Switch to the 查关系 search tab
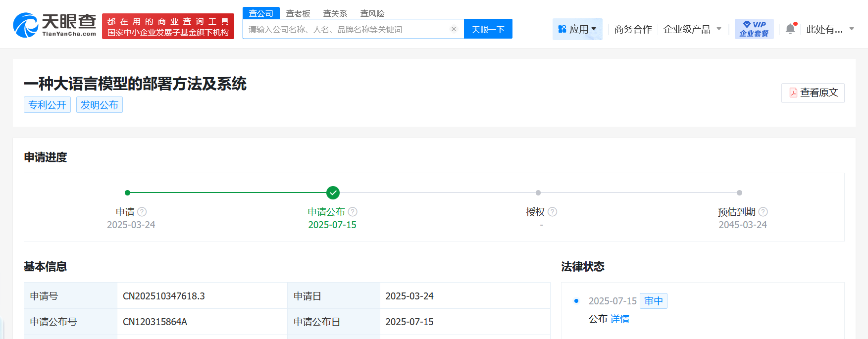This screenshot has width=868, height=339. point(335,13)
